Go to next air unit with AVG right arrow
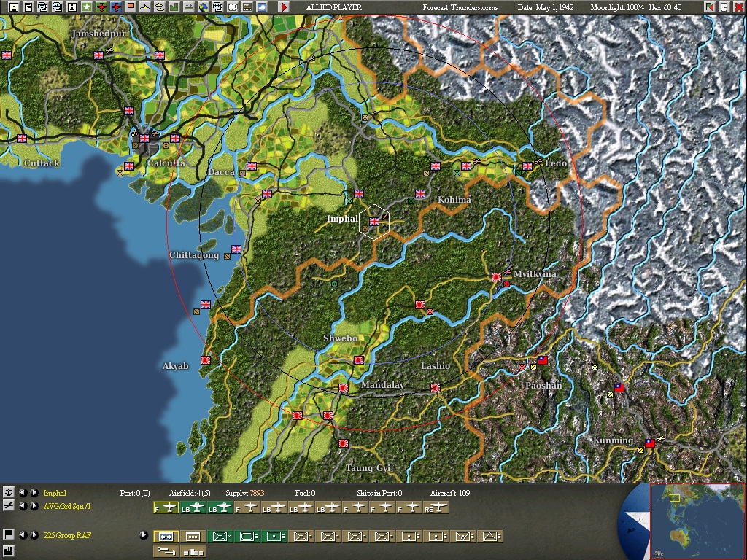Image resolution: width=747 pixels, height=560 pixels. coord(34,506)
